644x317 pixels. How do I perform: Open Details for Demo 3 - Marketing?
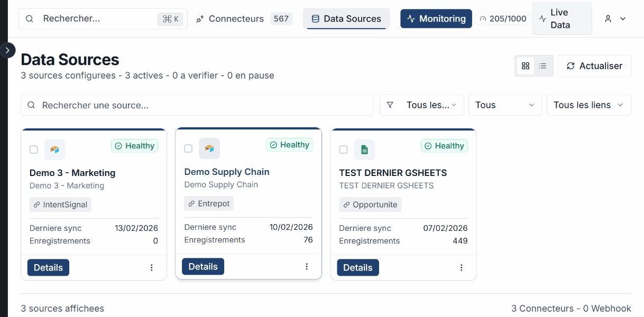[x=48, y=267]
